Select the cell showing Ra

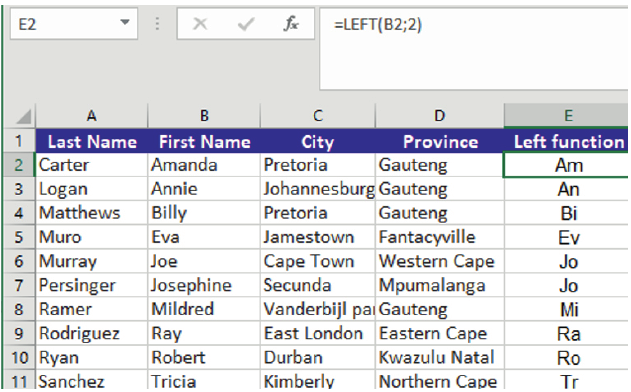pos(566,334)
